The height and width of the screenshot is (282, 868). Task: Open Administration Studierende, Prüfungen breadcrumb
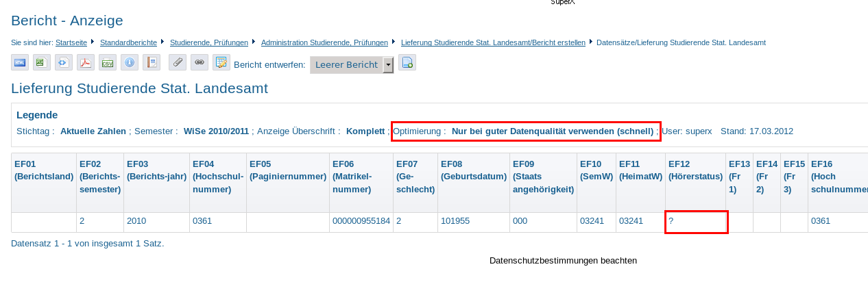click(324, 42)
